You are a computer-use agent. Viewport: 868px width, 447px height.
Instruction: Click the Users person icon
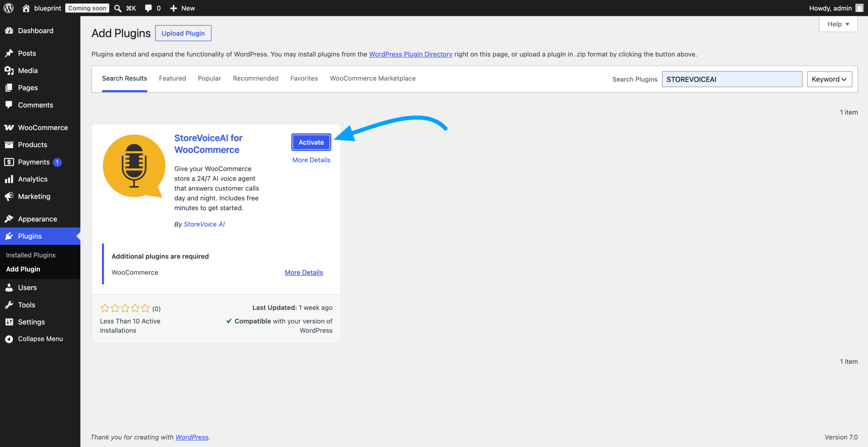click(9, 287)
